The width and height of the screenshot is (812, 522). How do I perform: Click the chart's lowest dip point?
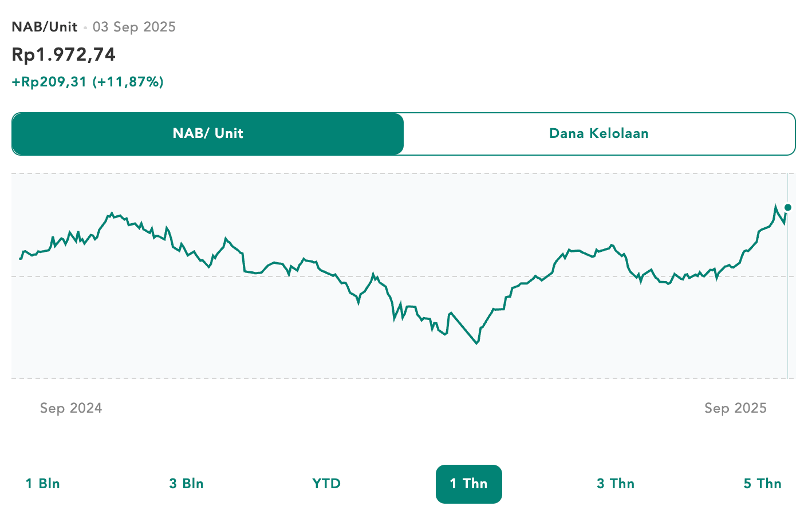pos(476,343)
